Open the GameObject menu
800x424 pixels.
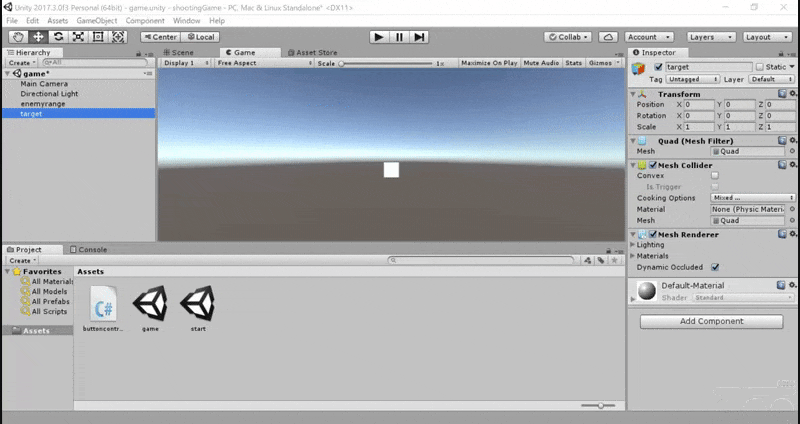[x=96, y=20]
